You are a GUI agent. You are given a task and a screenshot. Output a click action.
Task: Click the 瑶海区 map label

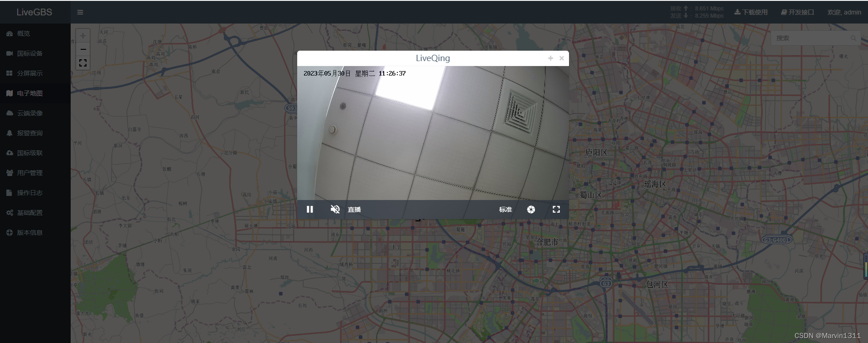[655, 184]
